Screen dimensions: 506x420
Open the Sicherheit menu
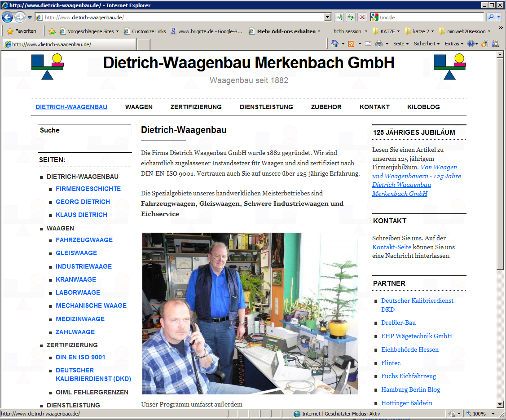coord(427,44)
